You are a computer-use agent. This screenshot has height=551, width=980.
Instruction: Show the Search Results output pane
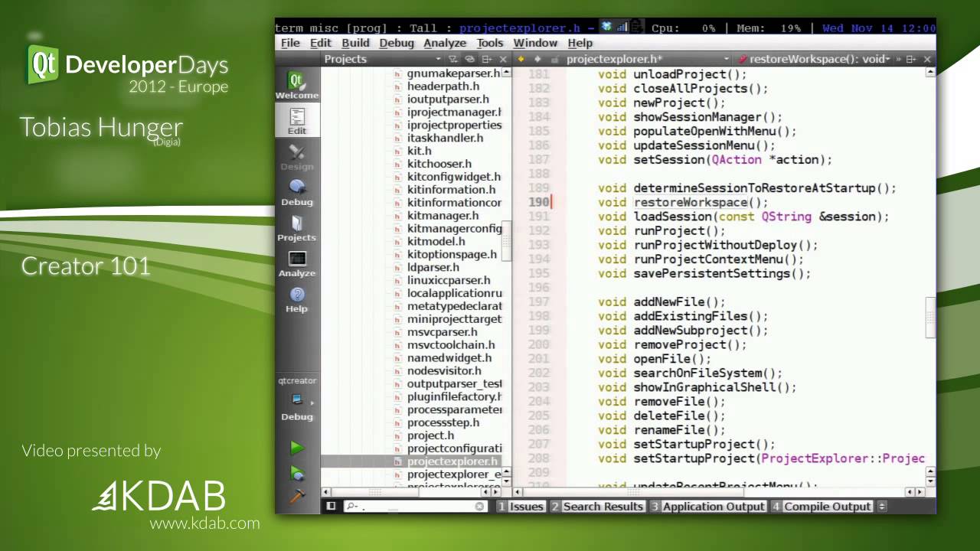tap(597, 507)
